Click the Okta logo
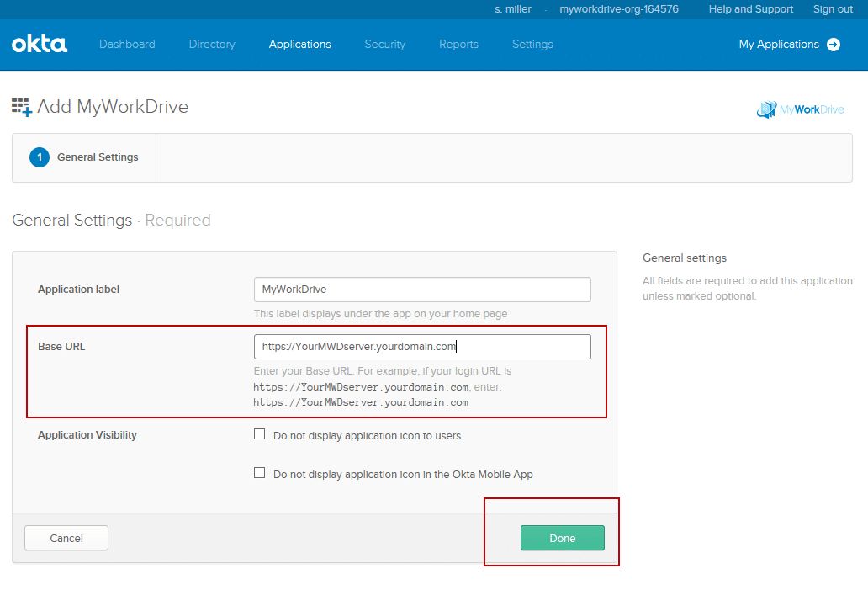The width and height of the screenshot is (868, 590). [40, 45]
